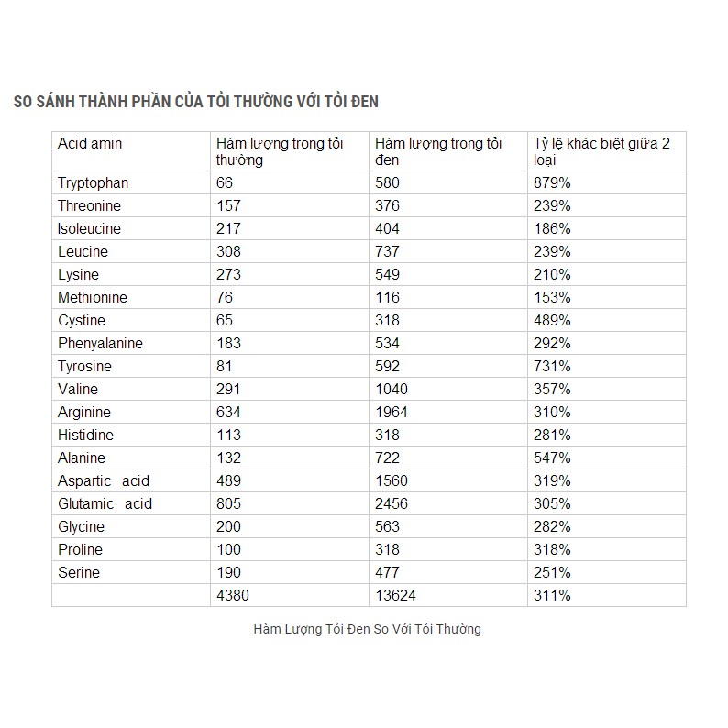Click the total value 13624
Screen dimensions: 728x728
point(395,595)
